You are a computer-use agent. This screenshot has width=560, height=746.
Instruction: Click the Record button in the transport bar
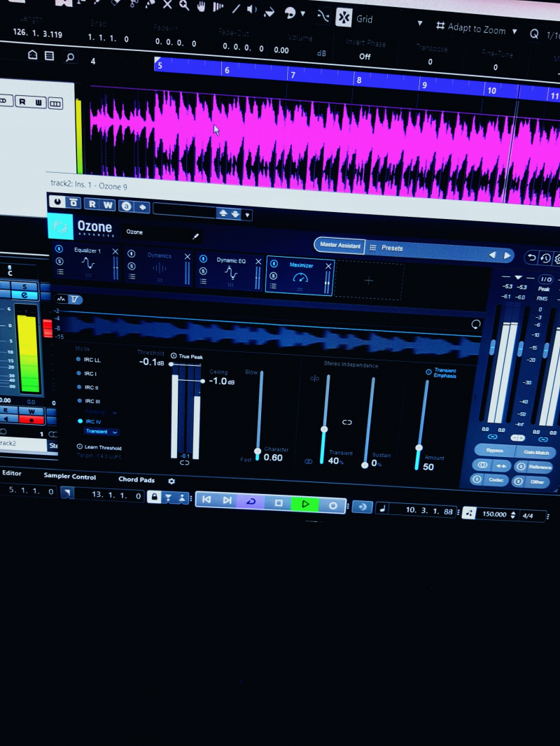[x=333, y=505]
